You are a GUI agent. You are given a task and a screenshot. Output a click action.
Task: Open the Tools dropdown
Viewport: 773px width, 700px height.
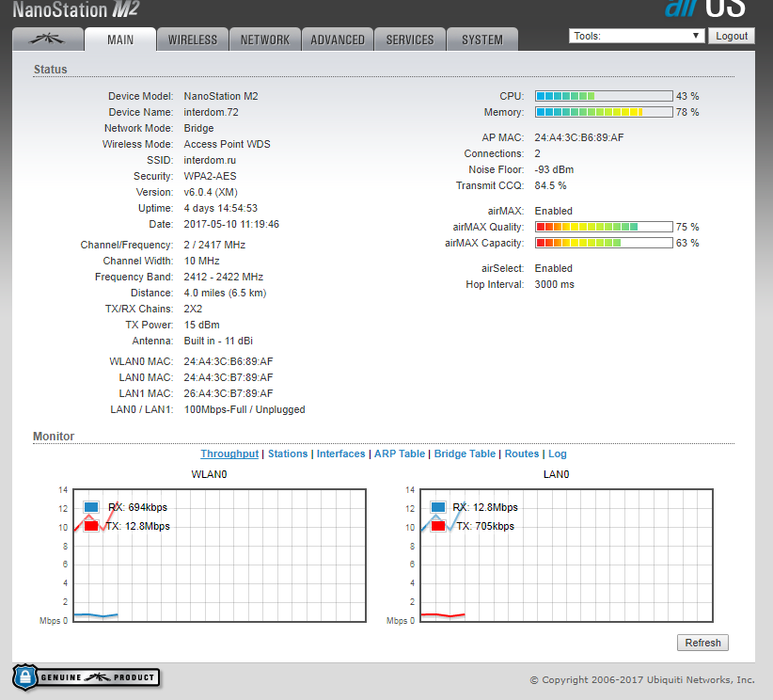click(637, 36)
